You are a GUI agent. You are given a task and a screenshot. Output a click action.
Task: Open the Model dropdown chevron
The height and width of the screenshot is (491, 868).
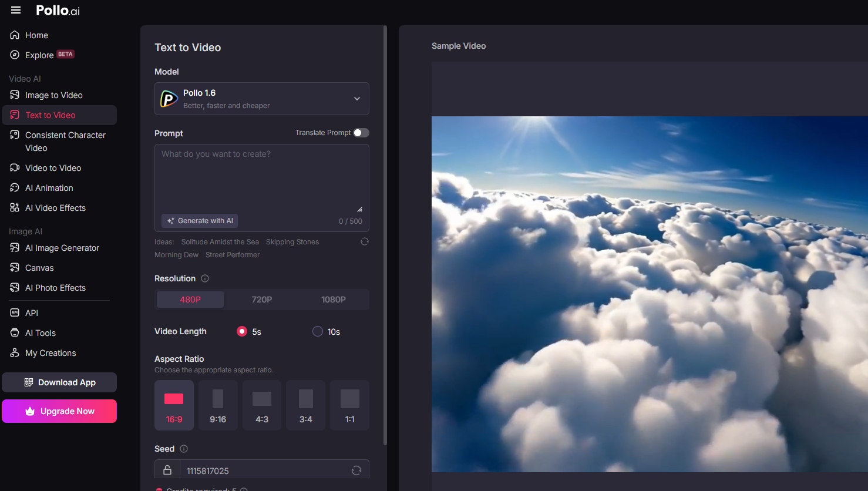tap(357, 99)
